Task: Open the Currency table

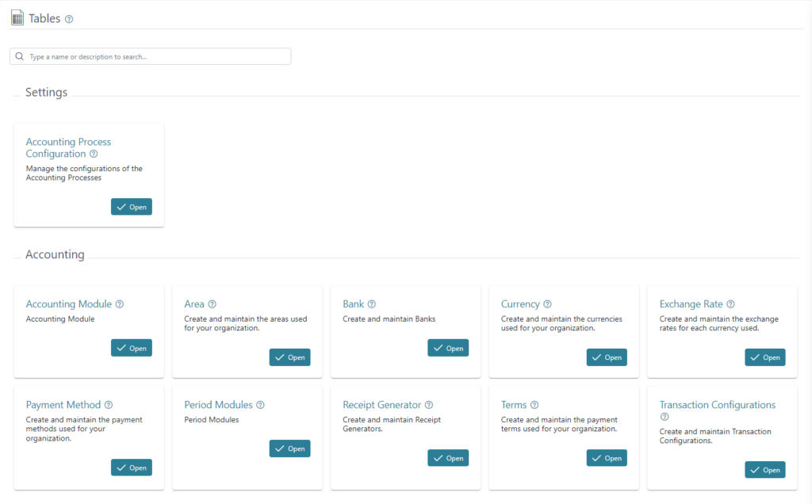Action: pyautogui.click(x=606, y=357)
